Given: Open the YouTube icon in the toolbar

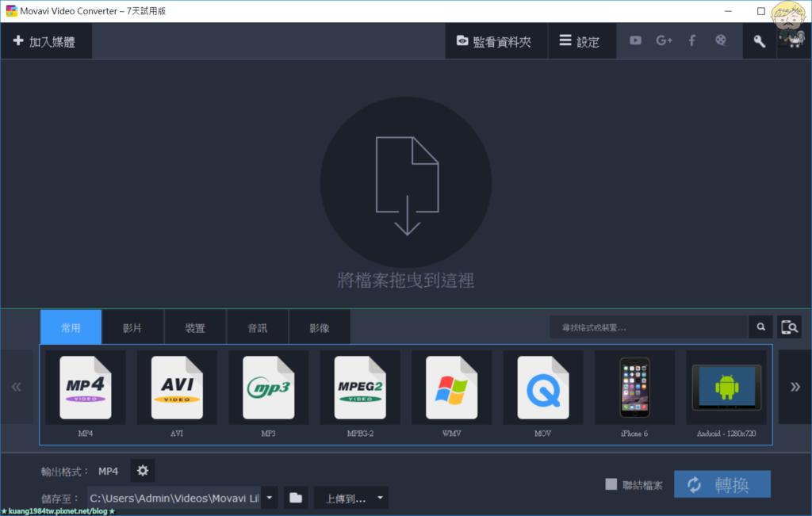Looking at the screenshot, I should [635, 40].
